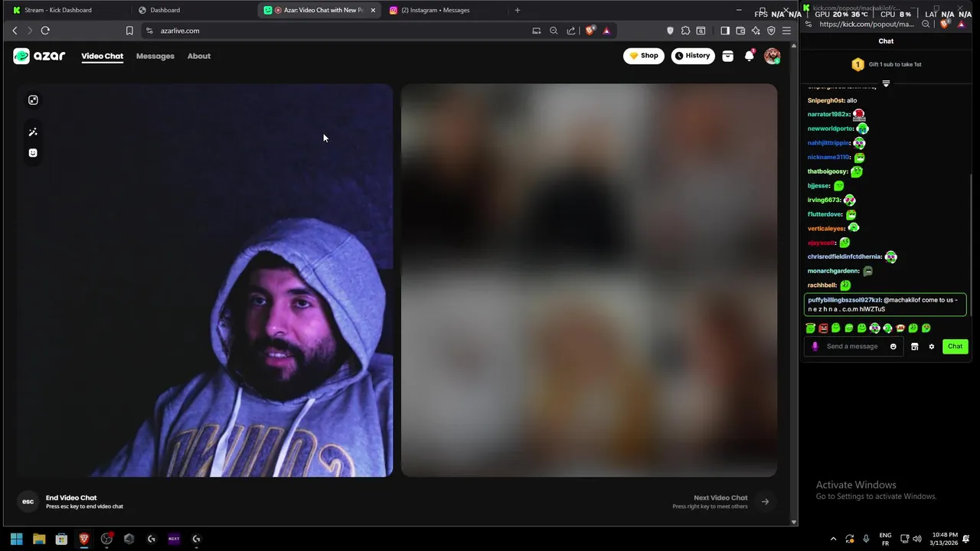Click the zoom magnifier in address bar
This screenshot has width=980, height=551.
point(554,31)
